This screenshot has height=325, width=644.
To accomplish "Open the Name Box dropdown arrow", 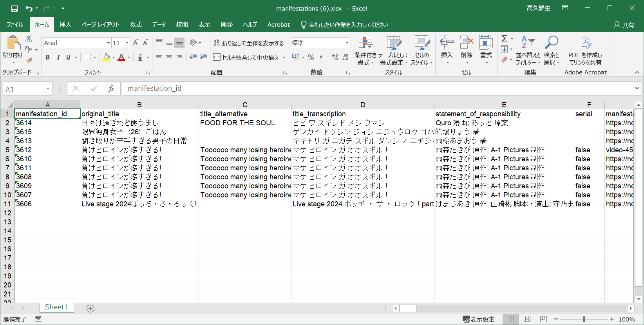I will pyautogui.click(x=48, y=88).
